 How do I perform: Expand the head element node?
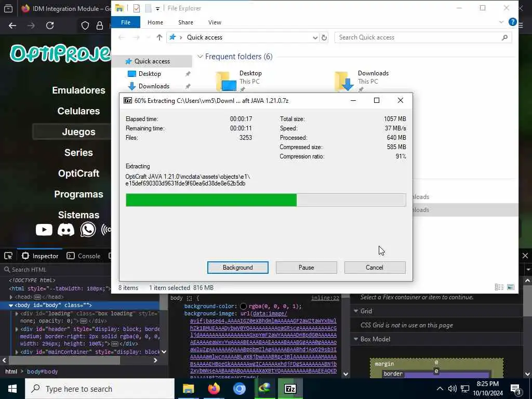point(11,297)
